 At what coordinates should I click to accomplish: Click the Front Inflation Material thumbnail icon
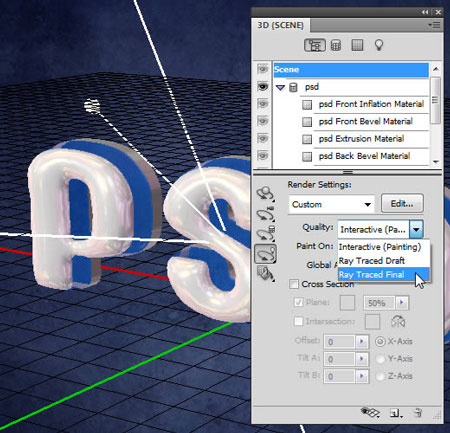[307, 105]
